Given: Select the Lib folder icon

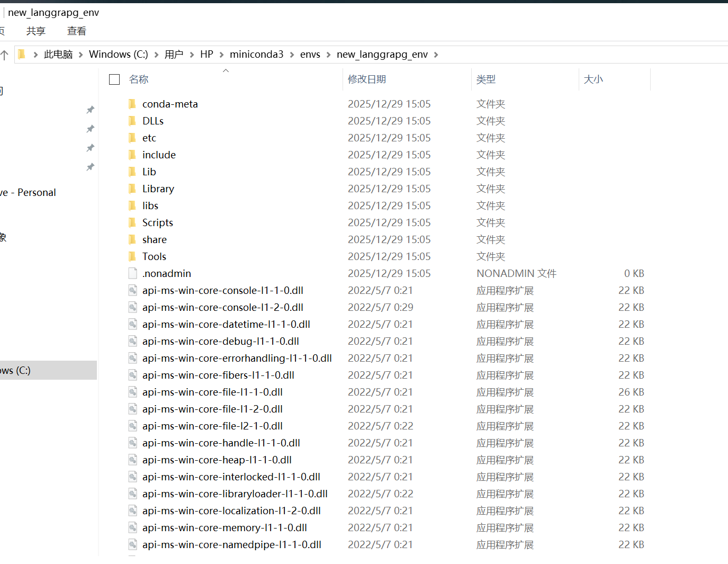Looking at the screenshot, I should coord(132,172).
